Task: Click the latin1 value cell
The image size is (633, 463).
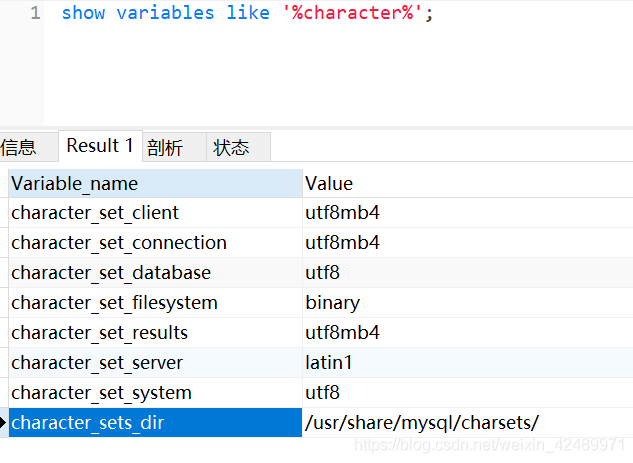Action: (x=467, y=362)
